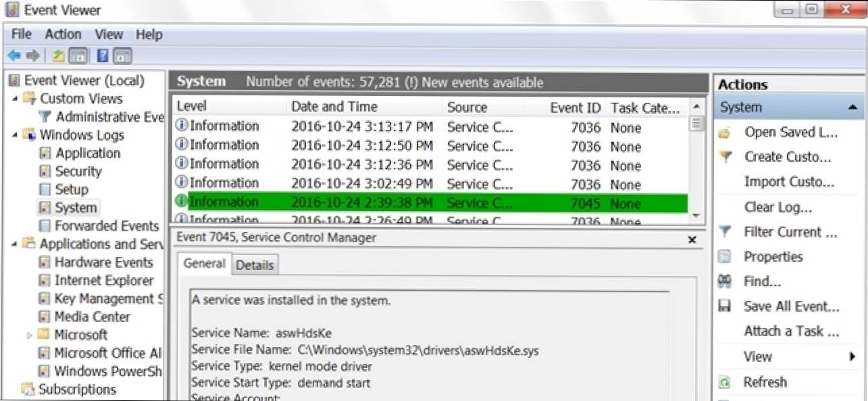This screenshot has width=868, height=401.
Task: Click the blue Help question mark icon
Action: pyautogui.click(x=103, y=56)
